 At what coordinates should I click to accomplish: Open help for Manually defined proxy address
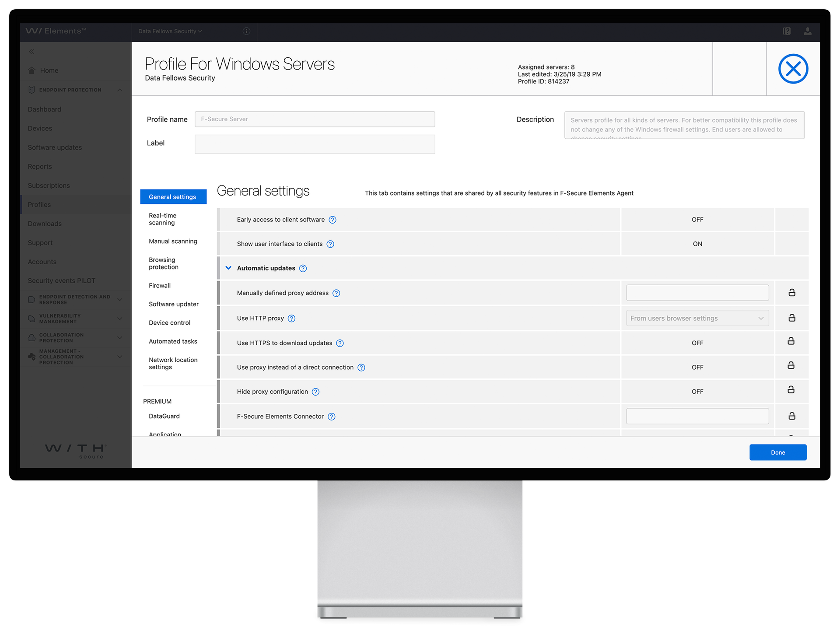pyautogui.click(x=336, y=293)
